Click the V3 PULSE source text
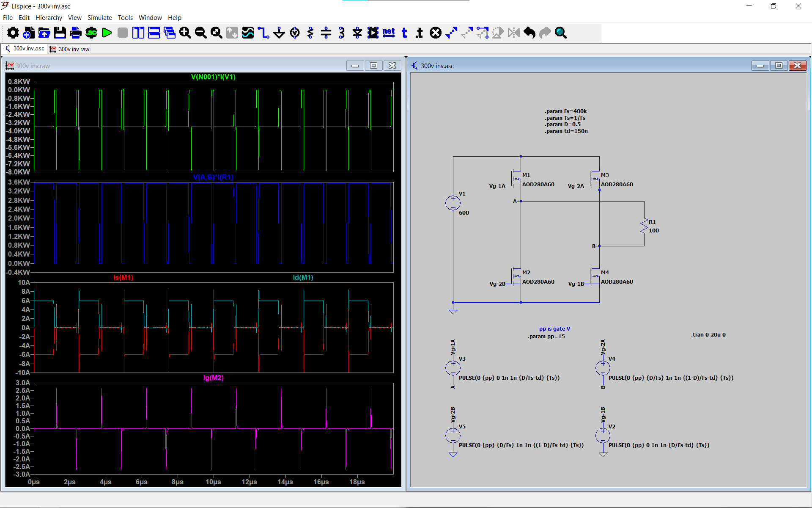This screenshot has width=812, height=508. coord(509,378)
